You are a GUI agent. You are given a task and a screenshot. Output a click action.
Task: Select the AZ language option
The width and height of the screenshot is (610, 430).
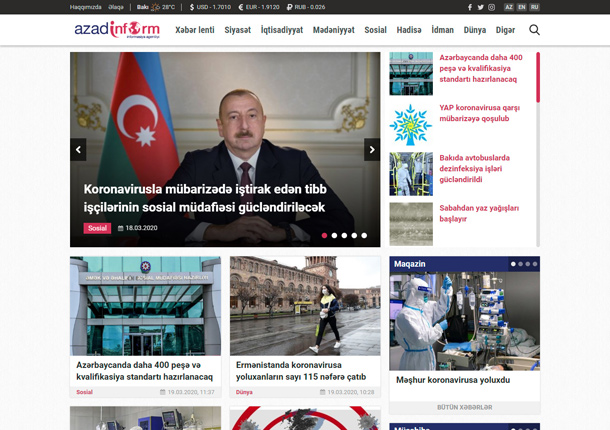[509, 7]
